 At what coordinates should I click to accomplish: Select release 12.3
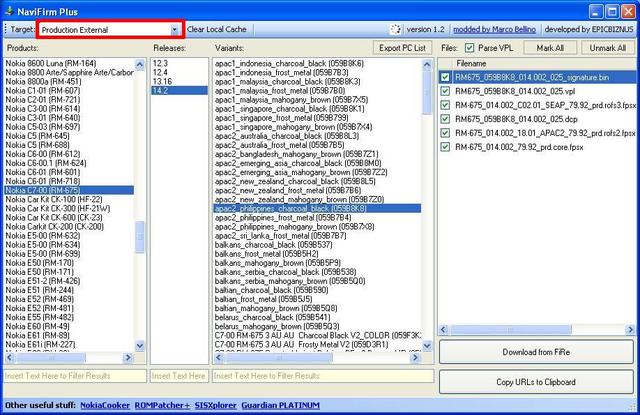(179, 63)
